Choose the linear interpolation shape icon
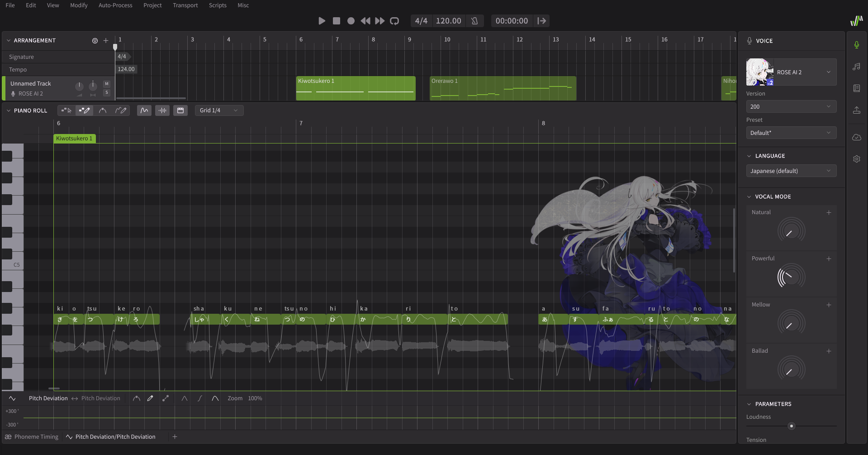 (x=185, y=398)
